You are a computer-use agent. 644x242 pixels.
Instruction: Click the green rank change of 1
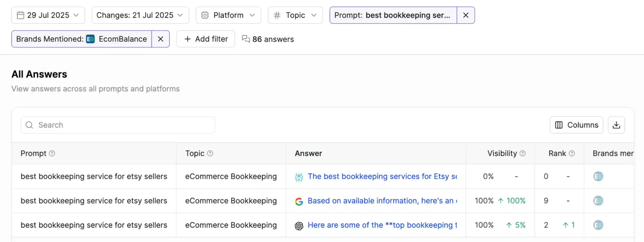(x=569, y=225)
